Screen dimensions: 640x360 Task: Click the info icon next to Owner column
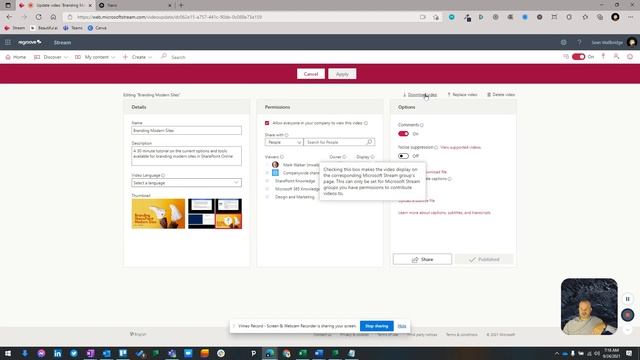[x=344, y=157]
